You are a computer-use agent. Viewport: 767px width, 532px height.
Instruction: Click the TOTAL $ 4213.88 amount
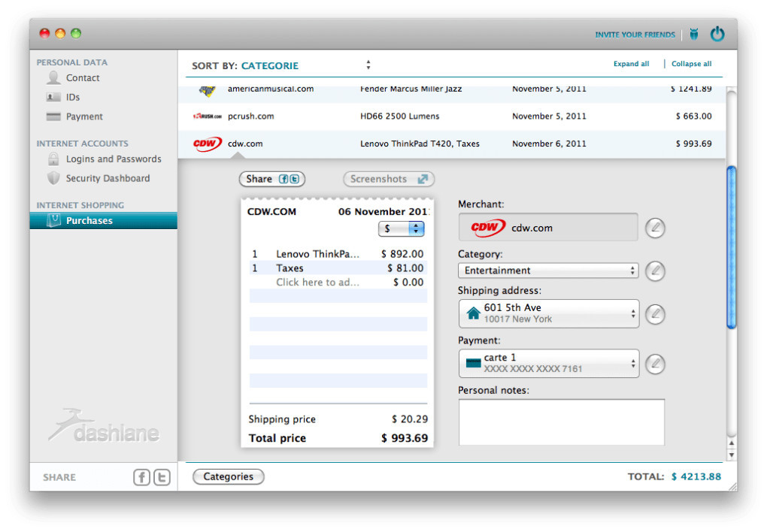coord(696,476)
